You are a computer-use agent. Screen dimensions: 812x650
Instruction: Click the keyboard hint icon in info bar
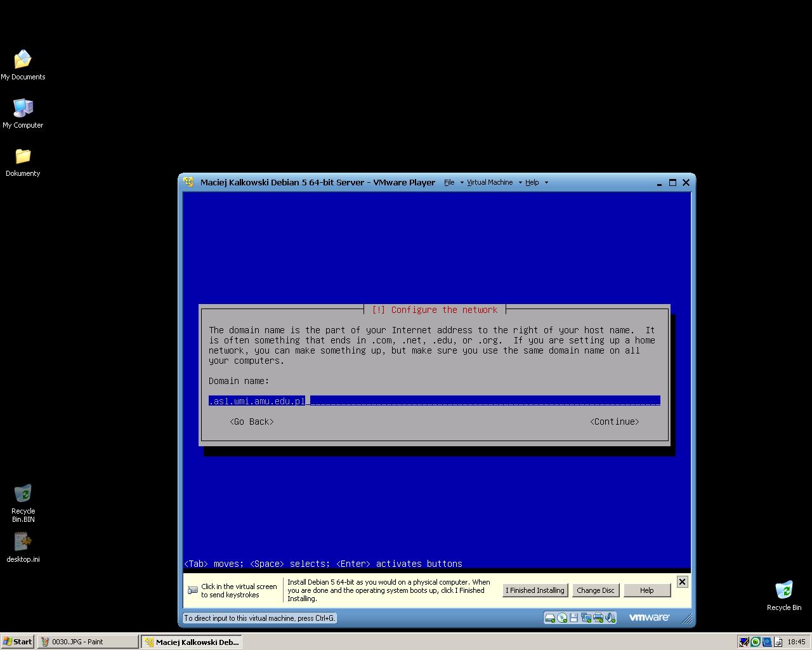193,590
